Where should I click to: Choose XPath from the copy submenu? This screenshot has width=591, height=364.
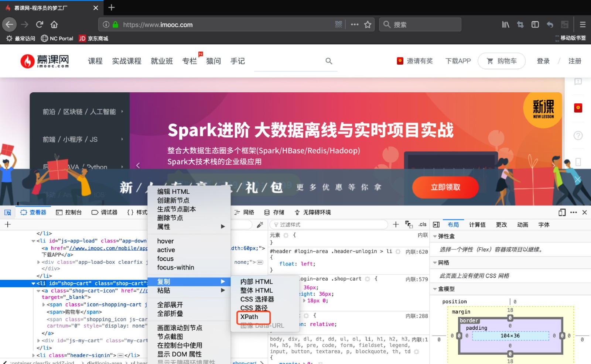249,317
